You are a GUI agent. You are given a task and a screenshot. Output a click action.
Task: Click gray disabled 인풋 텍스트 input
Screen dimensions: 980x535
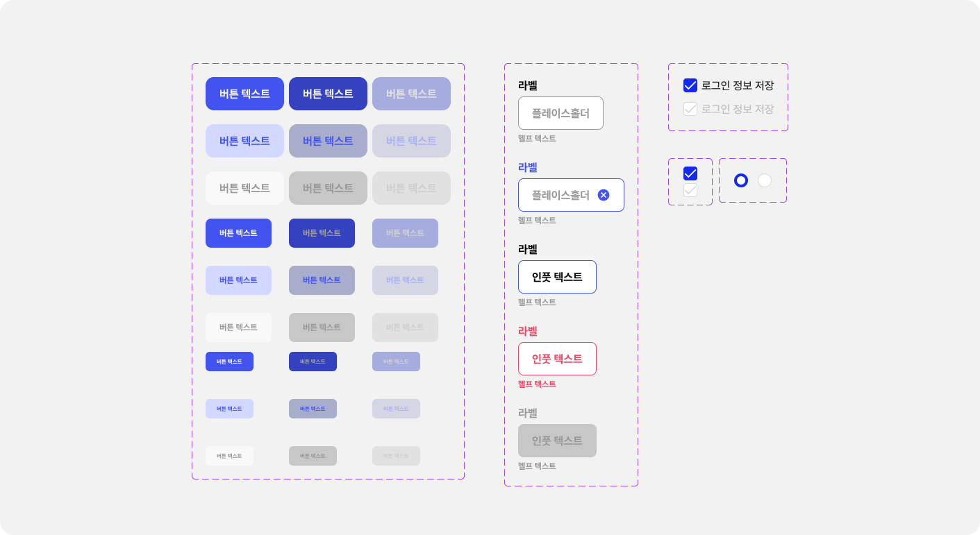pyautogui.click(x=557, y=441)
